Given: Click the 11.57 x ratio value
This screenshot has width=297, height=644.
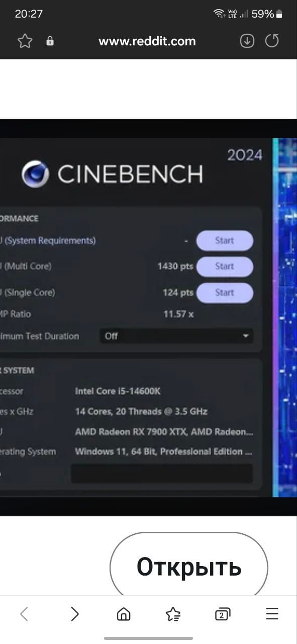Looking at the screenshot, I should (178, 314).
